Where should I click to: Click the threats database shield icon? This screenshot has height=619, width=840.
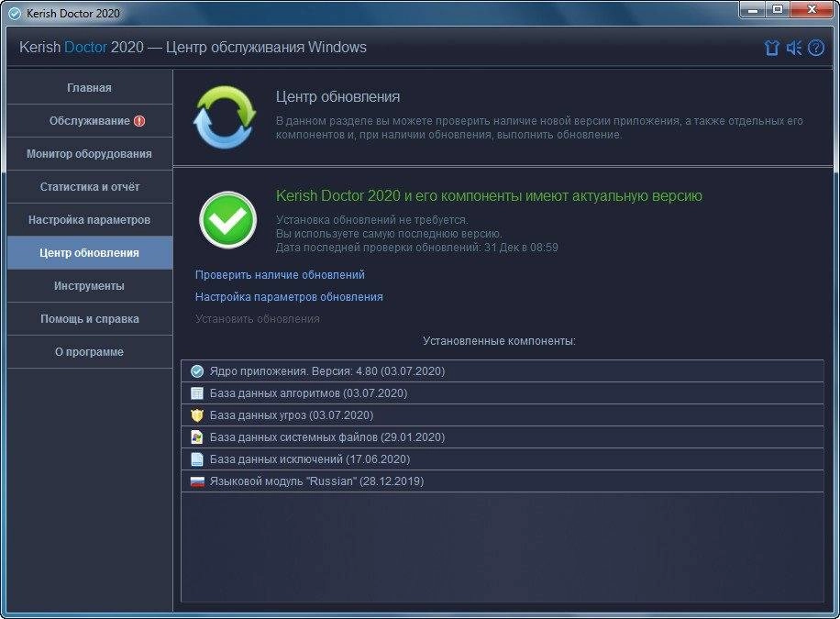pos(197,415)
